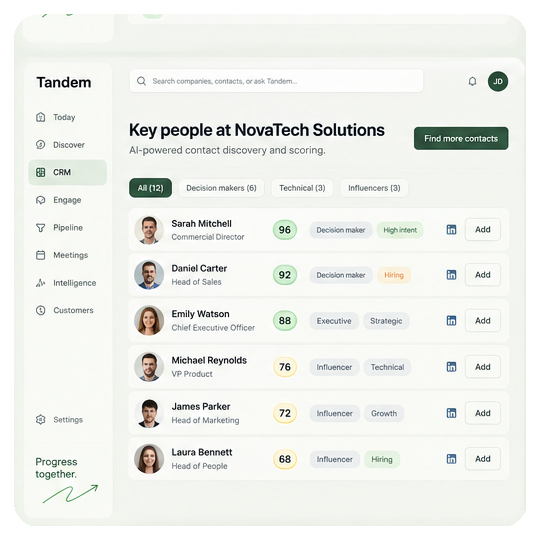
Task: Open Sarah Mitchell's LinkedIn icon
Action: 451,229
